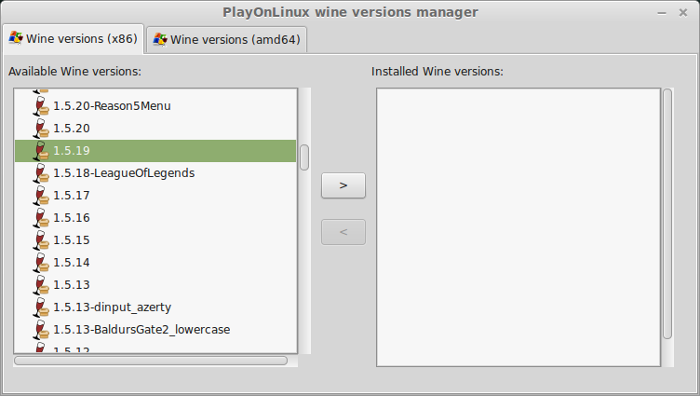
Task: Click the wine icon next to 1.5.20
Action: [x=41, y=129]
